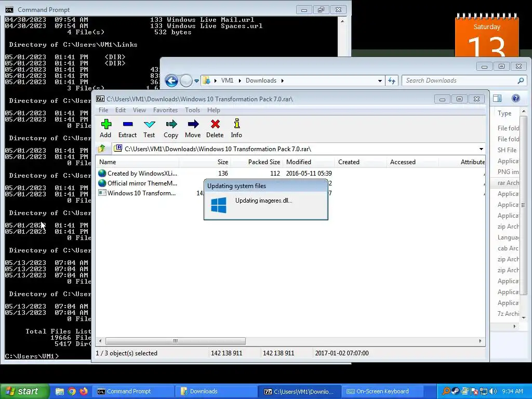Switch to the 7-Zip taskbar button

coord(299,391)
